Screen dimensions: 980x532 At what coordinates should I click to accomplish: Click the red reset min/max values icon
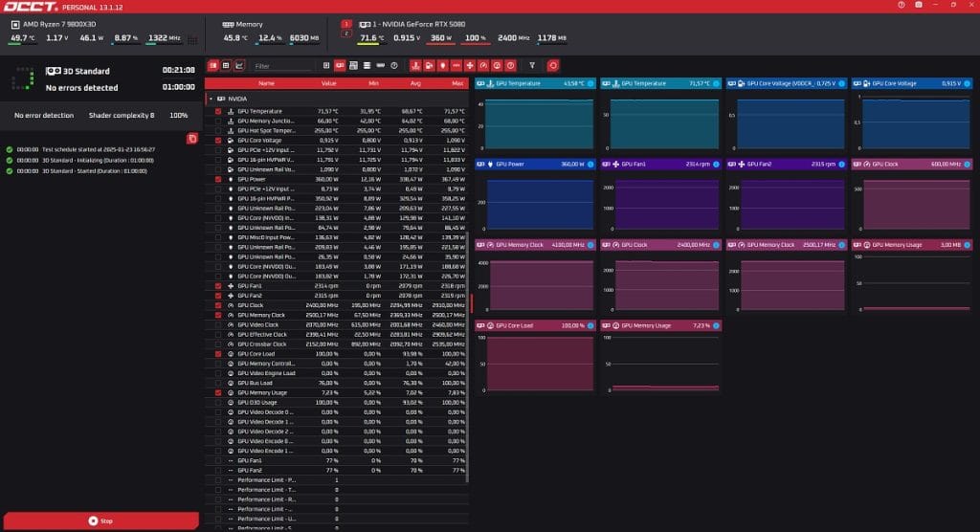point(553,66)
